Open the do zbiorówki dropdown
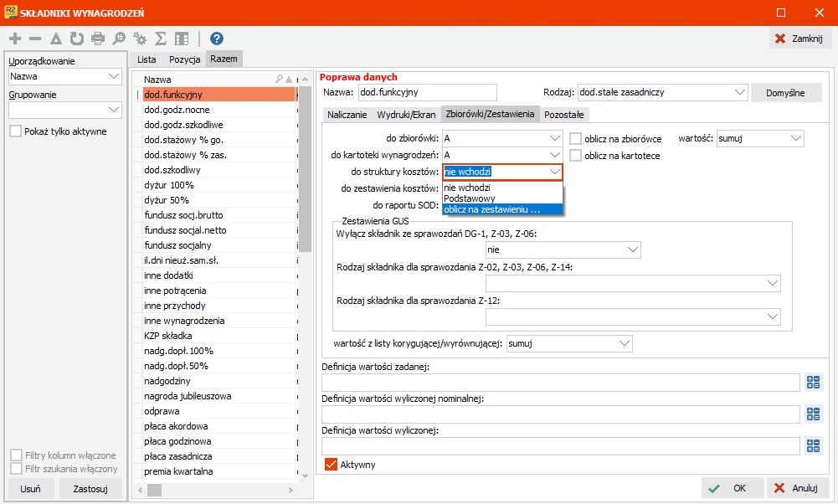 coord(502,138)
